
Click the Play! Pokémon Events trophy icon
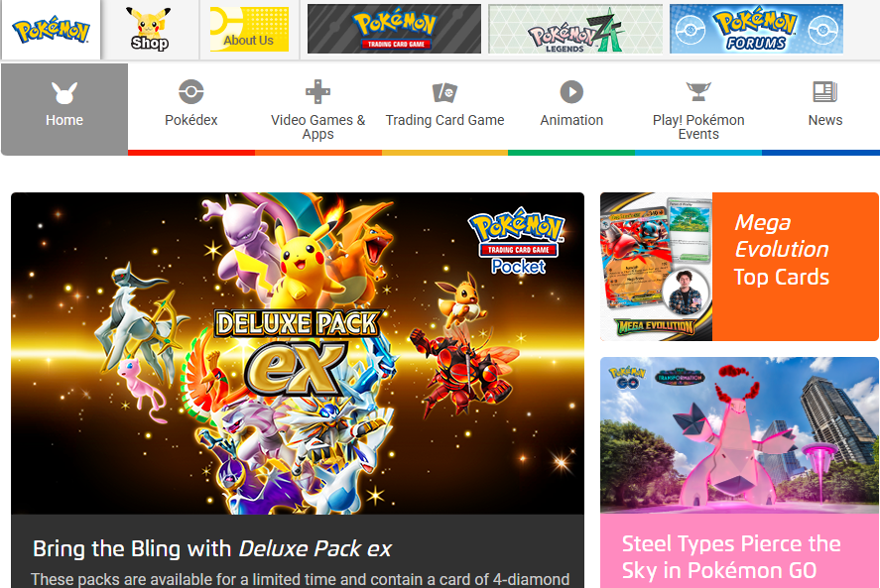698,91
